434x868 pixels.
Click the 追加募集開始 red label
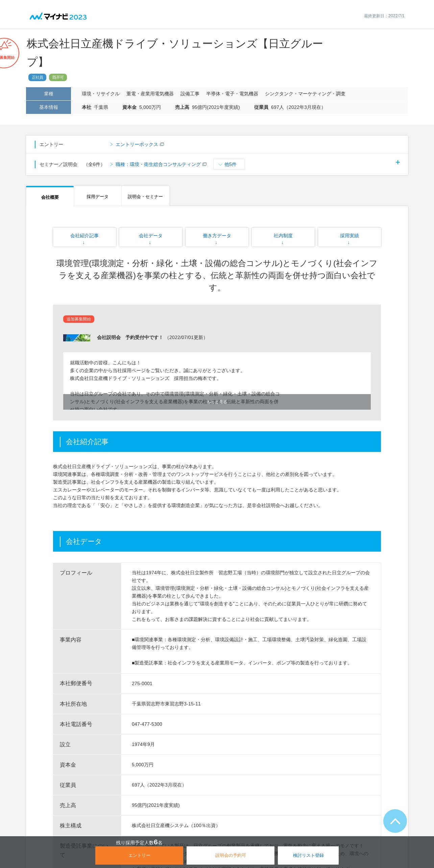point(79,319)
